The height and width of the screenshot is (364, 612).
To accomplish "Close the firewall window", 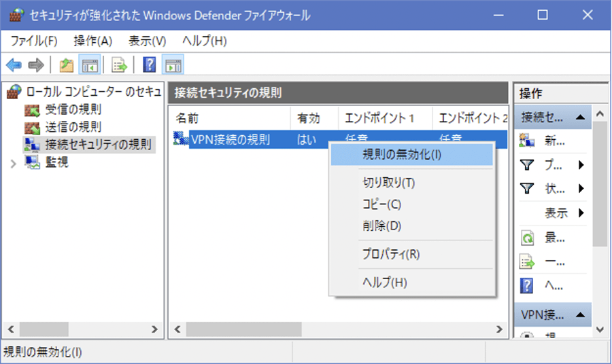I will [588, 15].
